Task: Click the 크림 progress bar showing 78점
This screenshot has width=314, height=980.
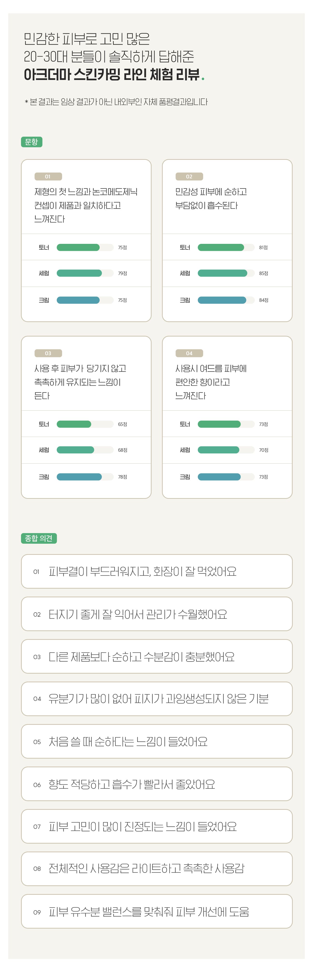Action: (x=85, y=477)
